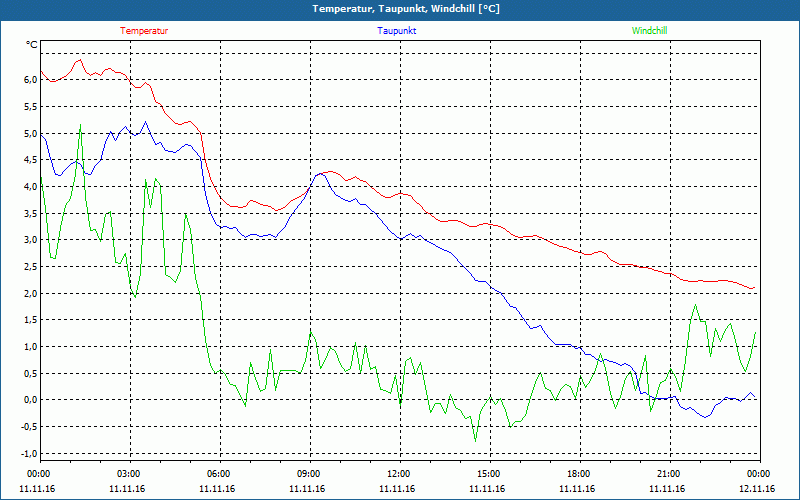This screenshot has width=800, height=500.
Task: Click the 4,5 y-axis value
Action: (31, 160)
